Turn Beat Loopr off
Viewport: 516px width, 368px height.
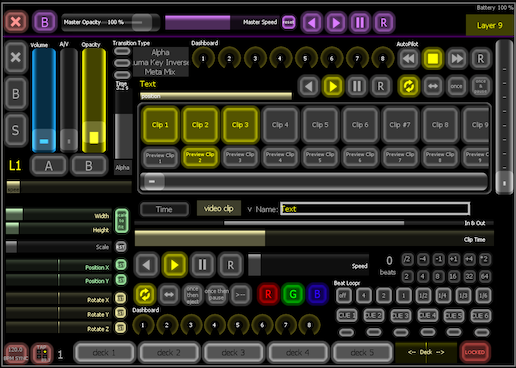click(x=343, y=295)
